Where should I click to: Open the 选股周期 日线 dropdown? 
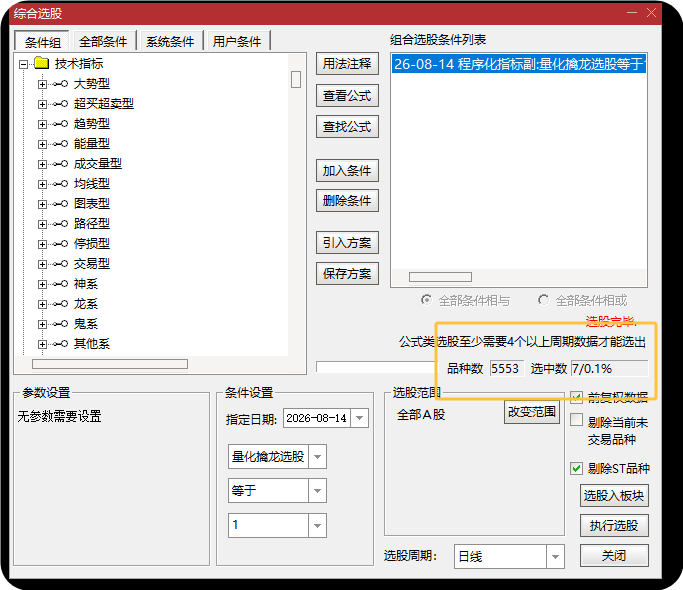click(x=555, y=556)
